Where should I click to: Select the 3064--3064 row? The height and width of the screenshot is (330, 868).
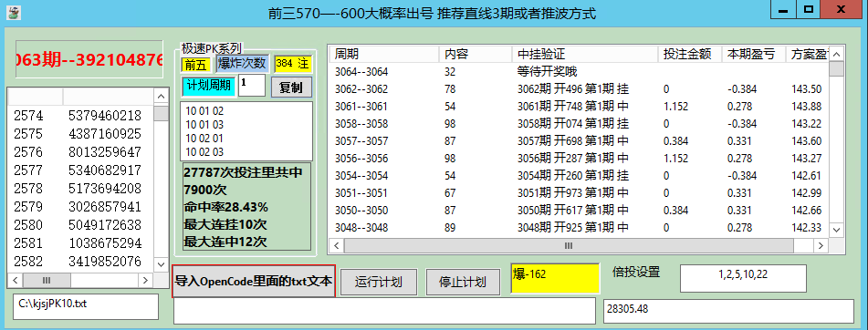click(579, 71)
